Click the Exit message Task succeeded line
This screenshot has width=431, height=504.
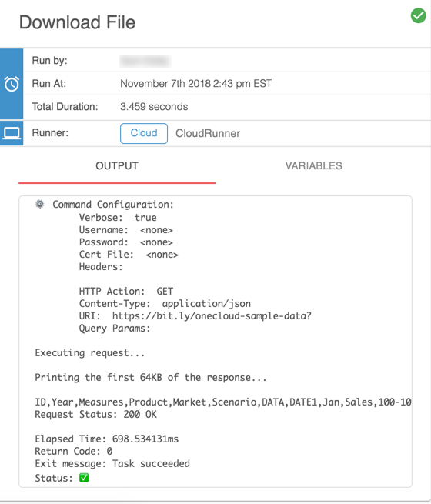click(x=112, y=463)
